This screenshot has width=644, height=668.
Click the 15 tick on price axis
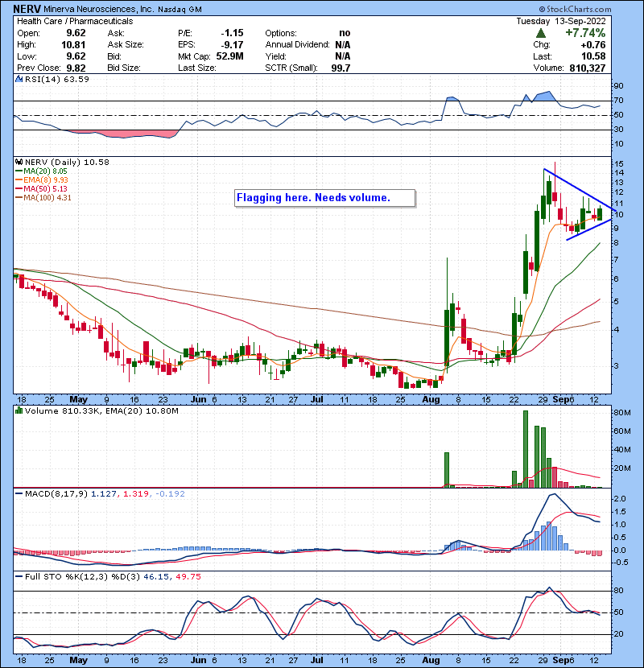coord(619,164)
